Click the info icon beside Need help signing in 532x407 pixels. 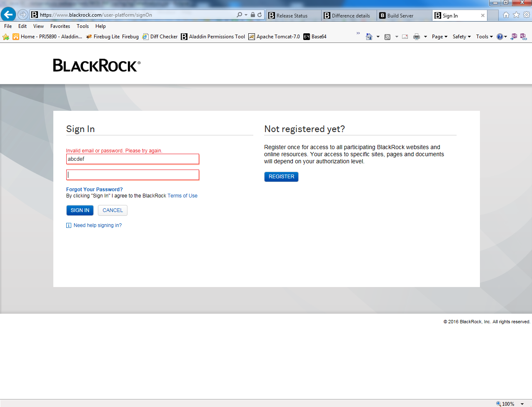(69, 225)
